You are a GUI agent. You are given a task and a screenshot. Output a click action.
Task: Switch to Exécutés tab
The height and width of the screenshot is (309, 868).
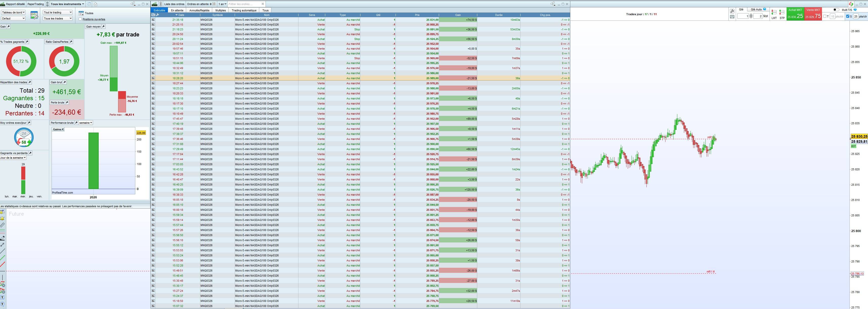pos(159,10)
